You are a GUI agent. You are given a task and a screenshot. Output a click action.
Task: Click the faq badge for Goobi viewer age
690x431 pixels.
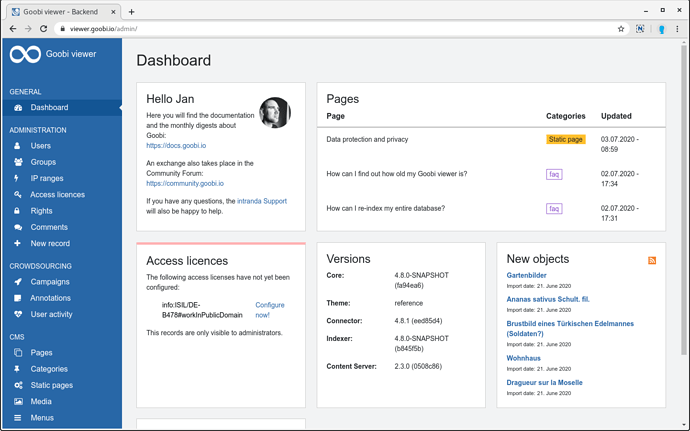click(554, 174)
